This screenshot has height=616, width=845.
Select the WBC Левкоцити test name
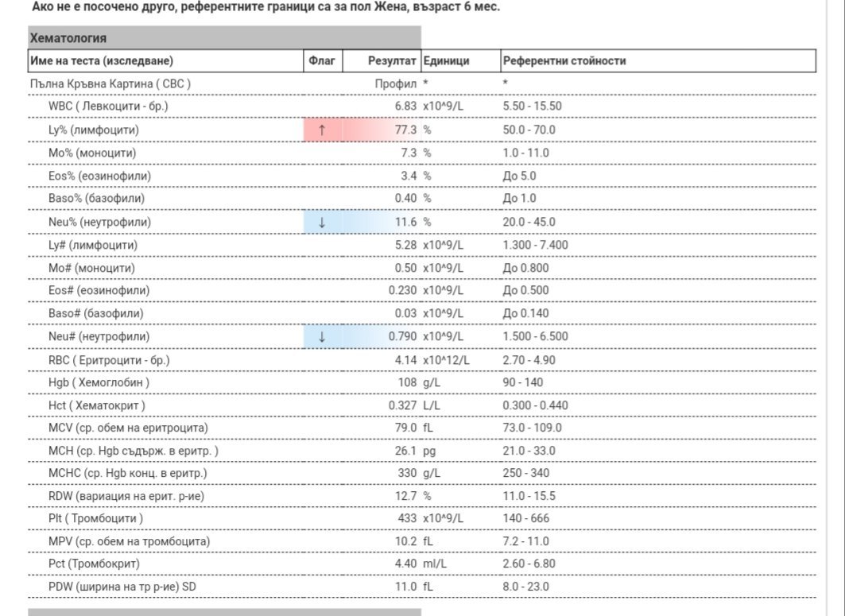pos(108,107)
